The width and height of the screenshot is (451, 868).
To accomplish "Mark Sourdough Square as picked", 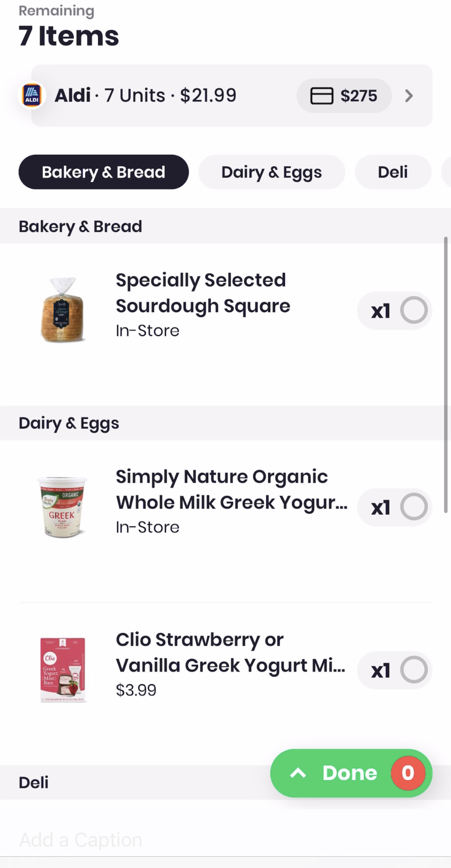I will (414, 310).
